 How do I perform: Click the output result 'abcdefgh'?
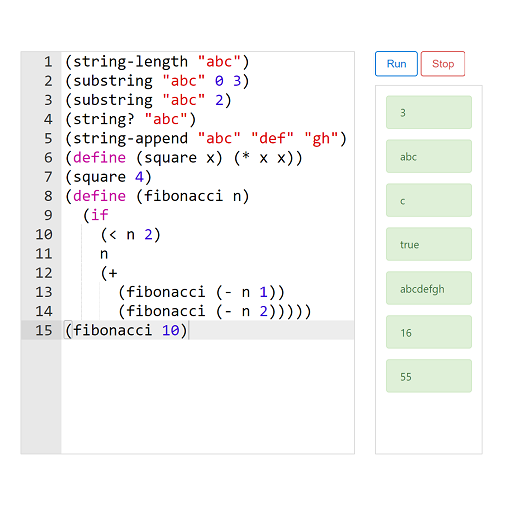(429, 288)
